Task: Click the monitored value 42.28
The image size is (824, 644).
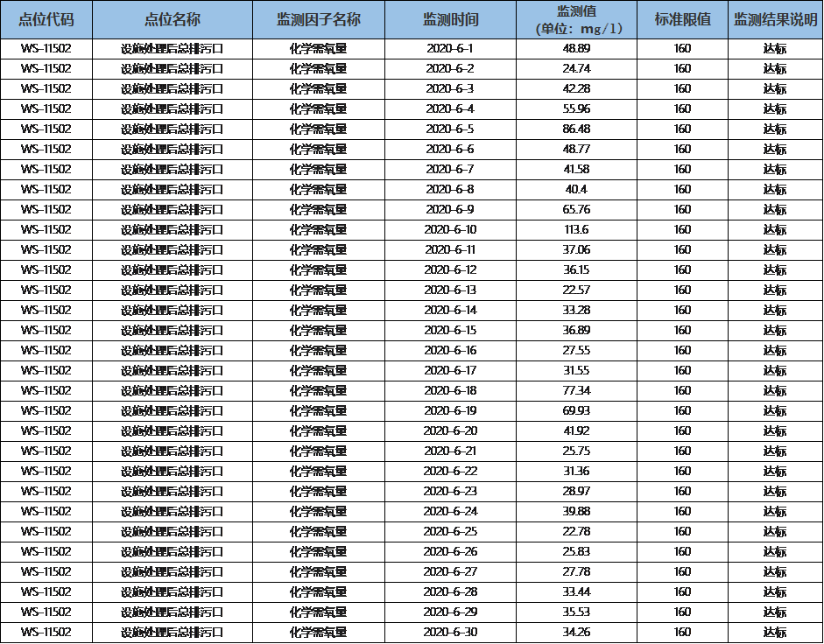Action: click(x=576, y=88)
